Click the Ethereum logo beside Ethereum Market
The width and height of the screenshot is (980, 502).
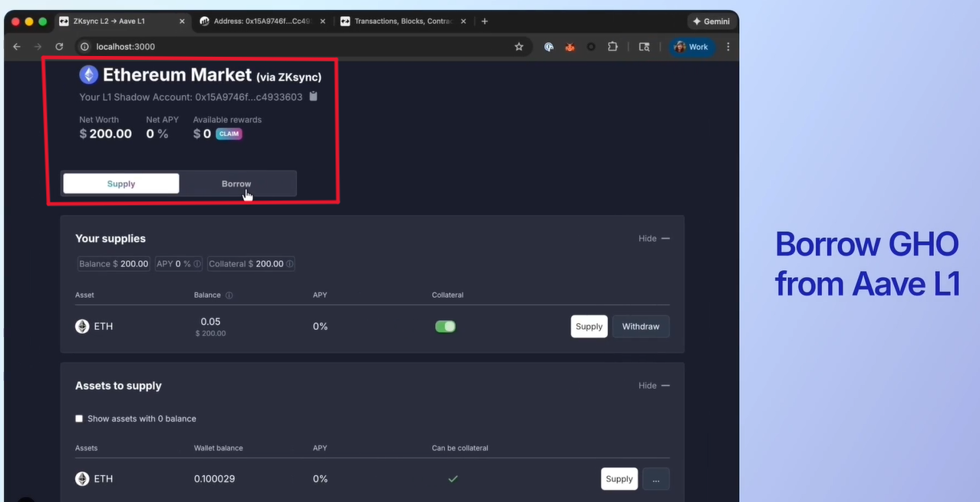pyautogui.click(x=89, y=74)
